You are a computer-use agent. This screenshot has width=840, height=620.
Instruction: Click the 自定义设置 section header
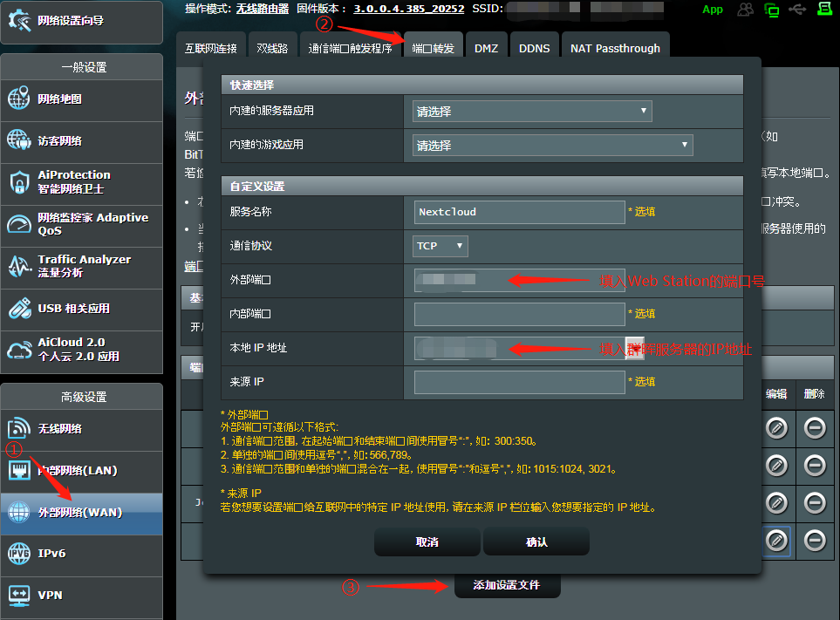[x=481, y=186]
